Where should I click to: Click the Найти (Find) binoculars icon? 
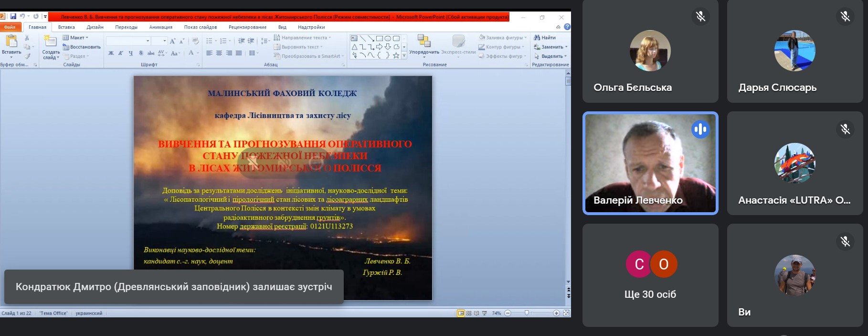pos(537,38)
